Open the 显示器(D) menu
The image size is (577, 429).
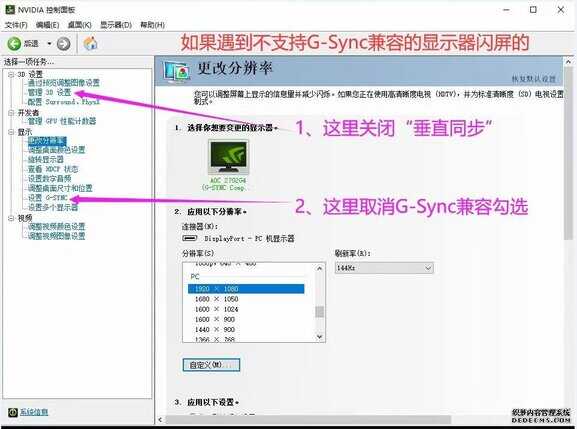[116, 25]
